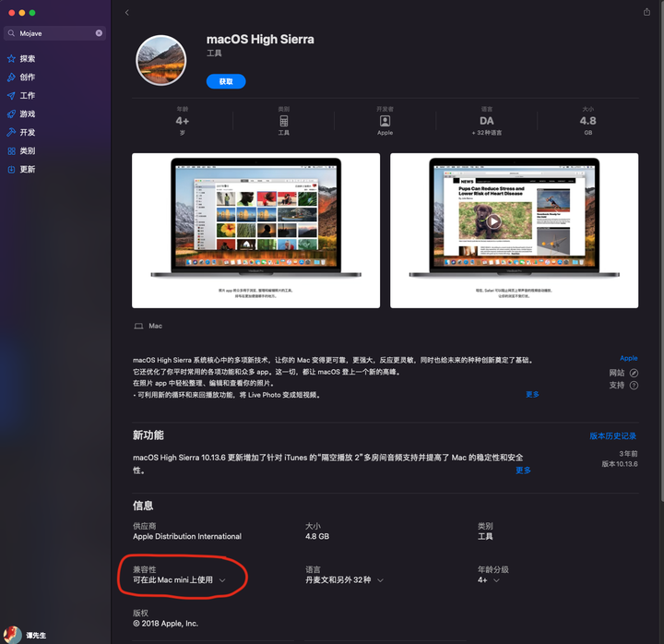The width and height of the screenshot is (664, 644).
Task: Open the share icon at the top right
Action: point(646,12)
